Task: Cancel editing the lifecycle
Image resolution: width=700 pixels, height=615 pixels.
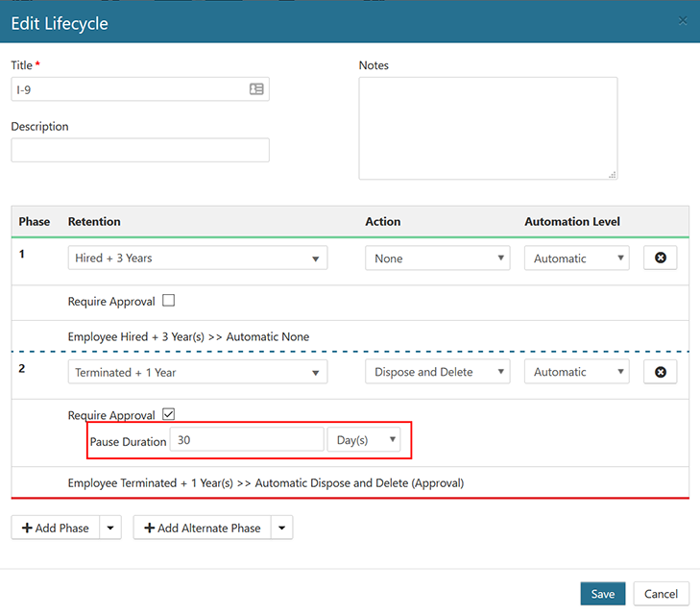Action: point(661,594)
